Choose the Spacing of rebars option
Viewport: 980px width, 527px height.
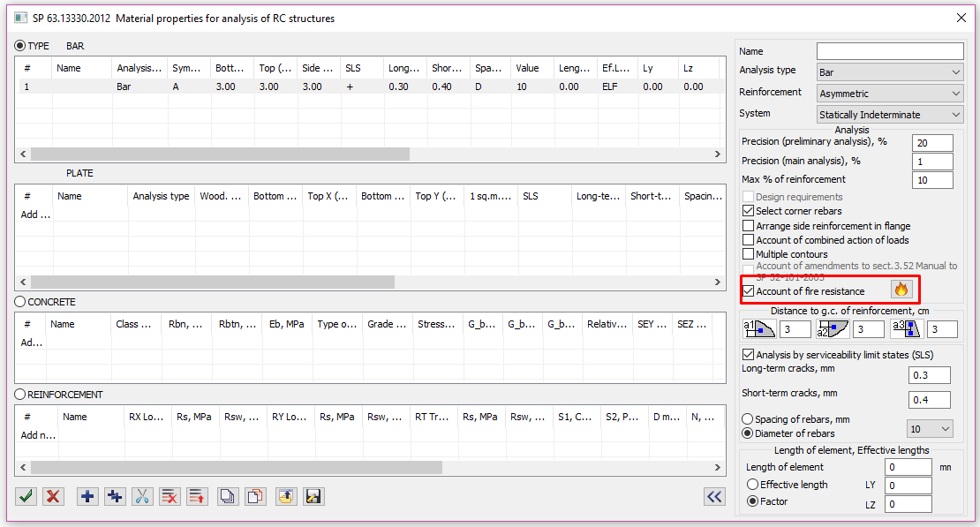pos(748,419)
